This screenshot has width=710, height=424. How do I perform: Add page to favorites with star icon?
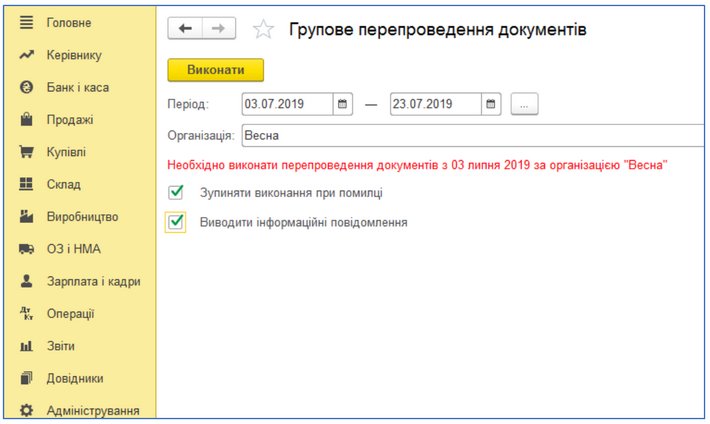click(x=263, y=30)
